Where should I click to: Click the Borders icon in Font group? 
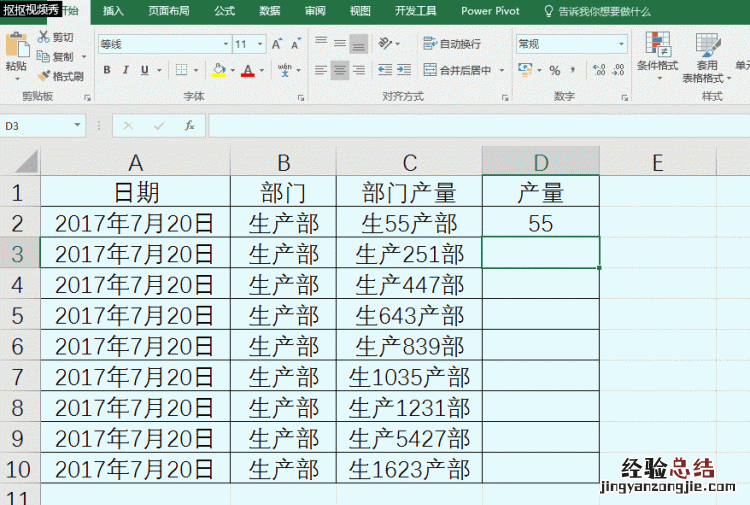pos(181,70)
